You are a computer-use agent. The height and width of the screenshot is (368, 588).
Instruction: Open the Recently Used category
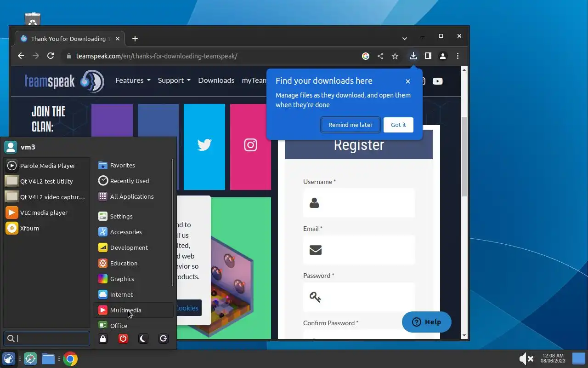pos(133,181)
